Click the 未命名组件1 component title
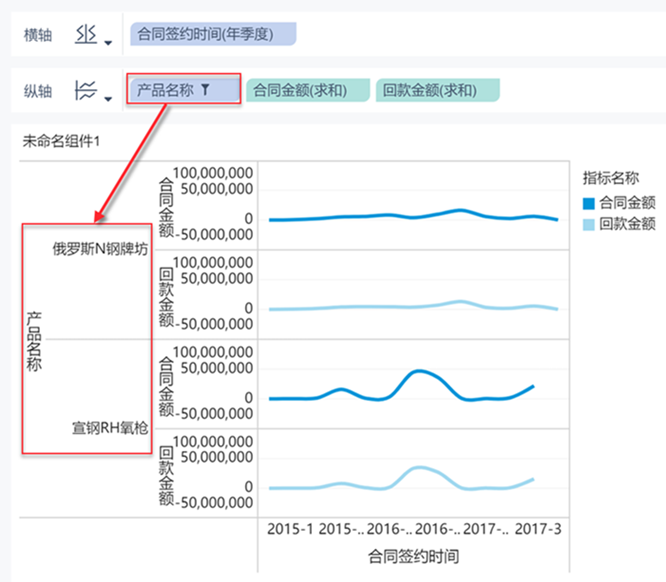Image resolution: width=666 pixels, height=582 pixels. coord(61,141)
